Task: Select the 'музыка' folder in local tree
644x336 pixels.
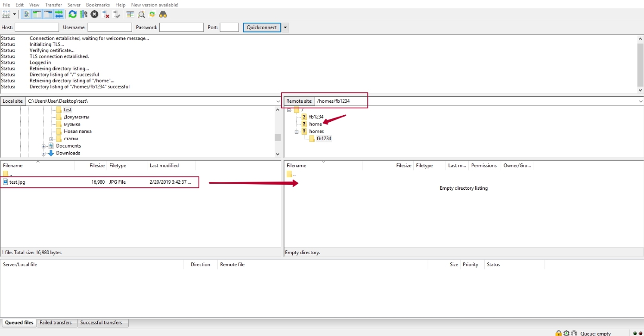Action: (x=72, y=124)
